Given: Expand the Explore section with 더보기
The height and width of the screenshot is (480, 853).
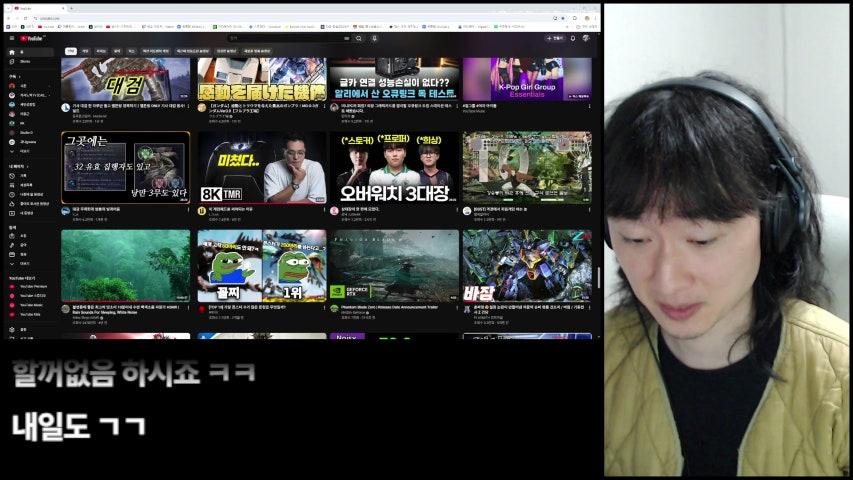Looking at the screenshot, I should pyautogui.click(x=30, y=263).
